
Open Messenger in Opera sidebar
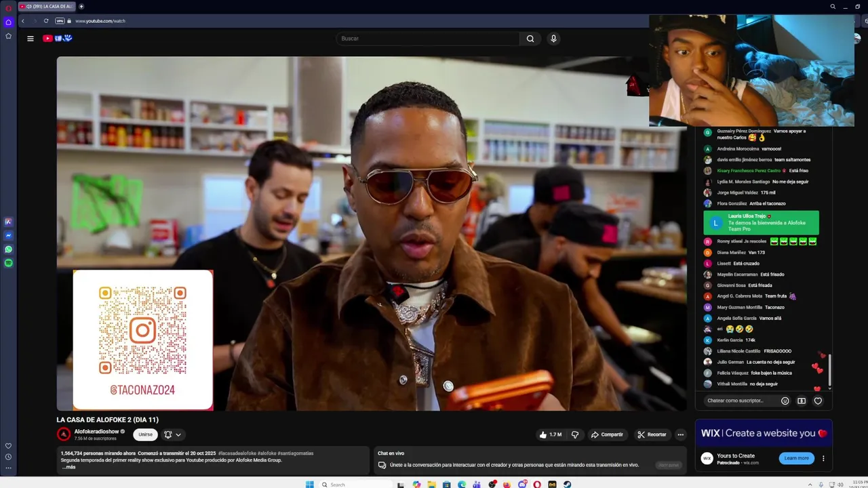(8, 235)
